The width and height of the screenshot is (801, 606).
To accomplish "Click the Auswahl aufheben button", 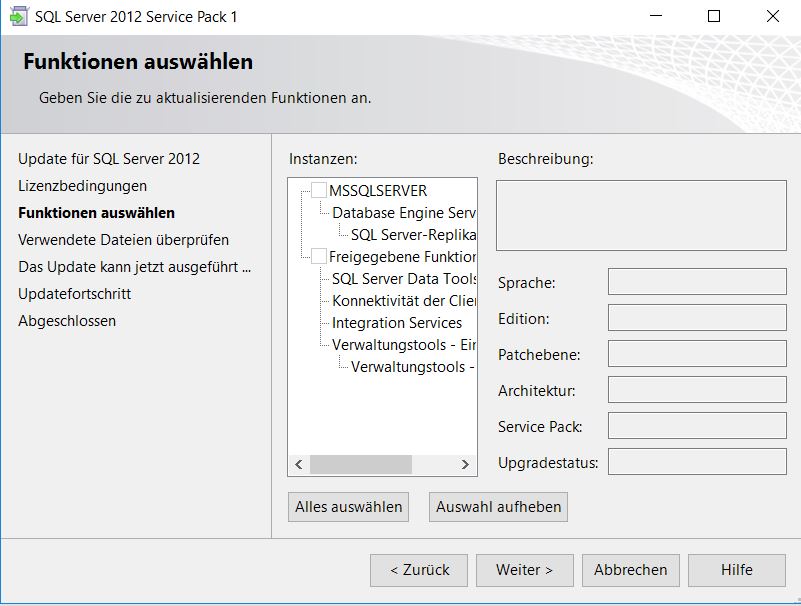I will (499, 507).
